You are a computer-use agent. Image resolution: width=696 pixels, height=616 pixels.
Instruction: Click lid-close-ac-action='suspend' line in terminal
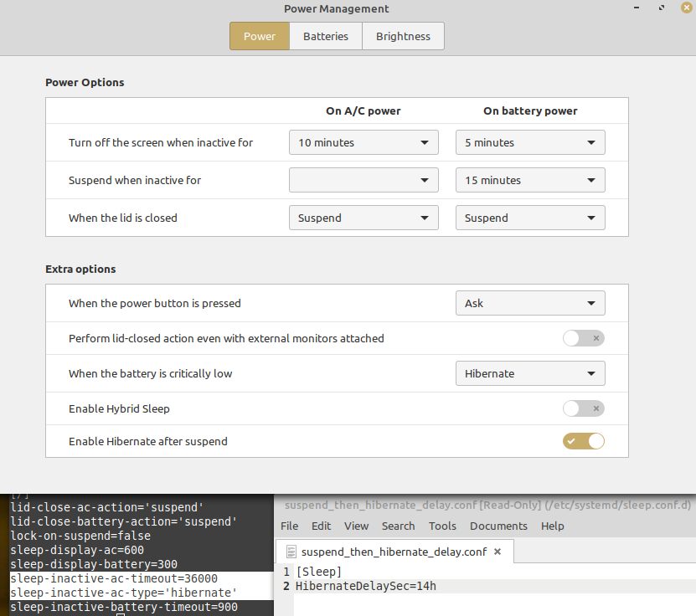pyautogui.click(x=107, y=507)
